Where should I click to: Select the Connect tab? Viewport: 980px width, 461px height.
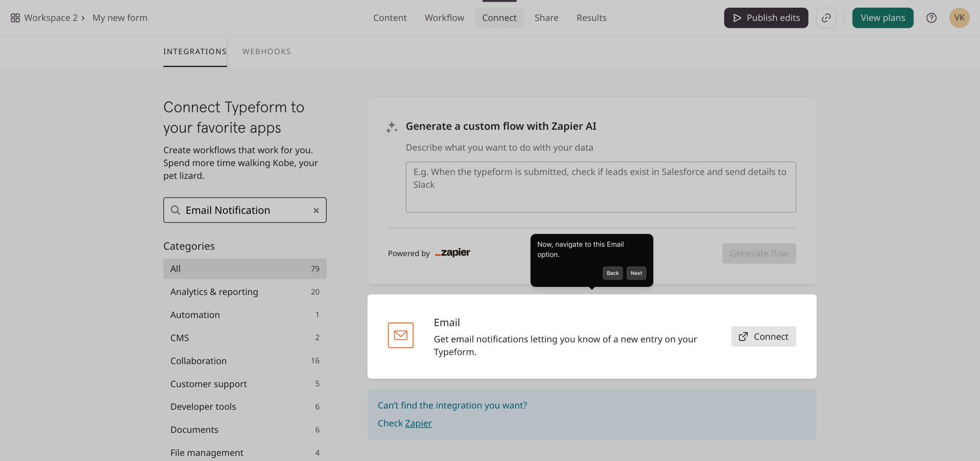tap(499, 18)
